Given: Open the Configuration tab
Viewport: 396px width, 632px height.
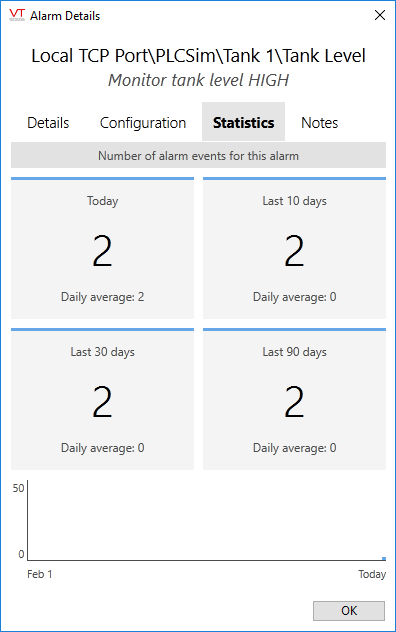Looking at the screenshot, I should click(143, 123).
